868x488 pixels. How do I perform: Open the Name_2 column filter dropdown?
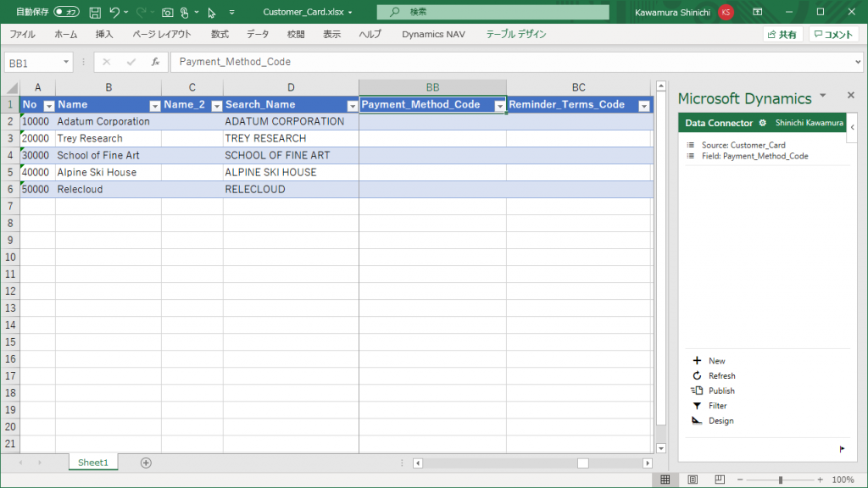(217, 105)
